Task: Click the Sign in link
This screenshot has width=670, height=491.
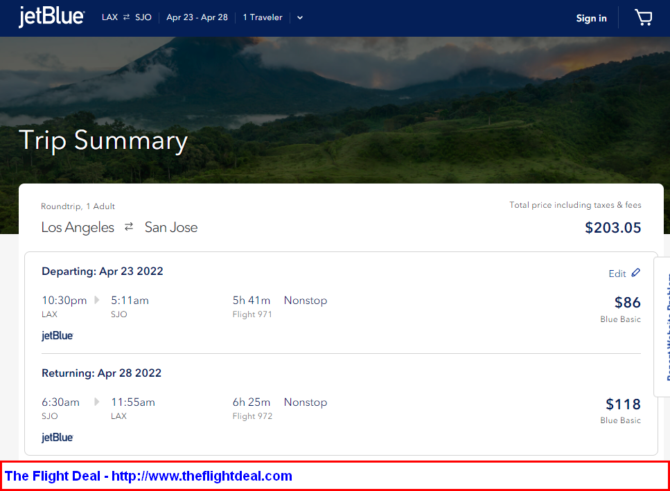Action: pyautogui.click(x=591, y=18)
